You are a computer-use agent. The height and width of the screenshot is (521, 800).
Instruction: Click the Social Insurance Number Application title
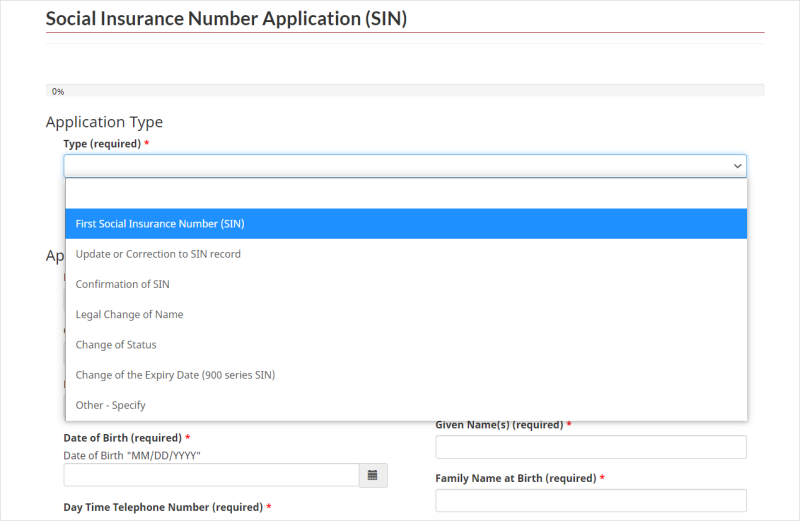pos(226,19)
